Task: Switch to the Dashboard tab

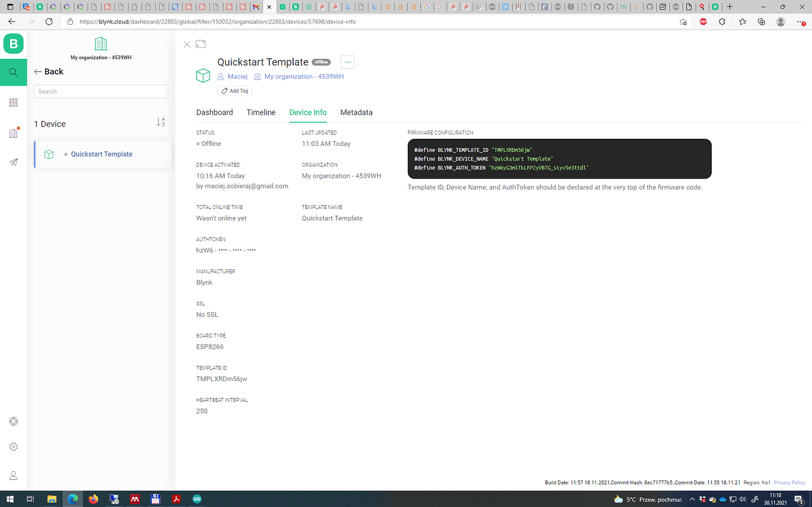Action: point(214,112)
